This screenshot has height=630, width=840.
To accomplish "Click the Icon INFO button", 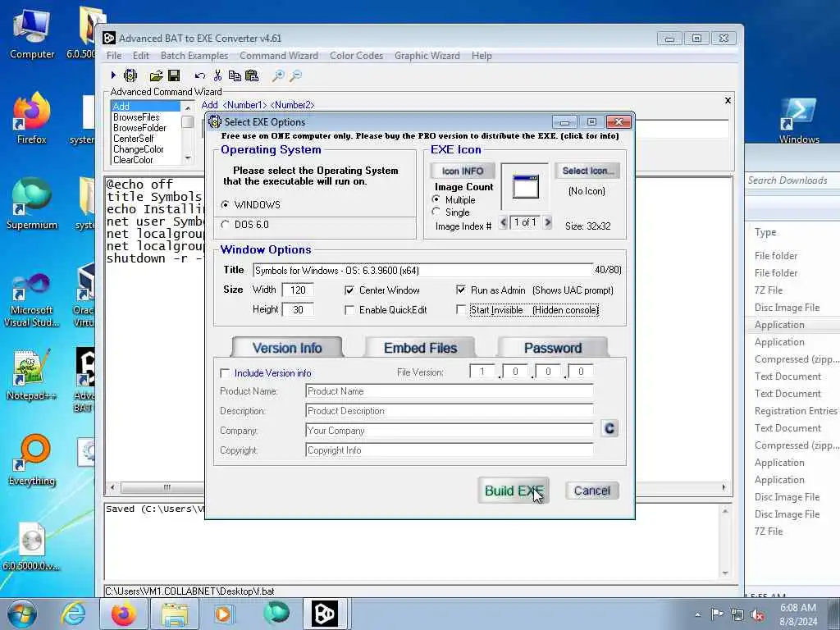I will [x=463, y=171].
